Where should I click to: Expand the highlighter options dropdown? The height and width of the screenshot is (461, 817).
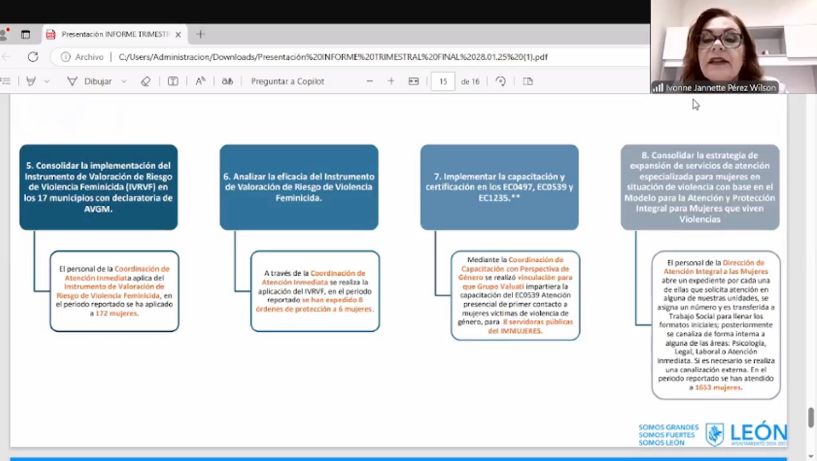click(x=47, y=81)
